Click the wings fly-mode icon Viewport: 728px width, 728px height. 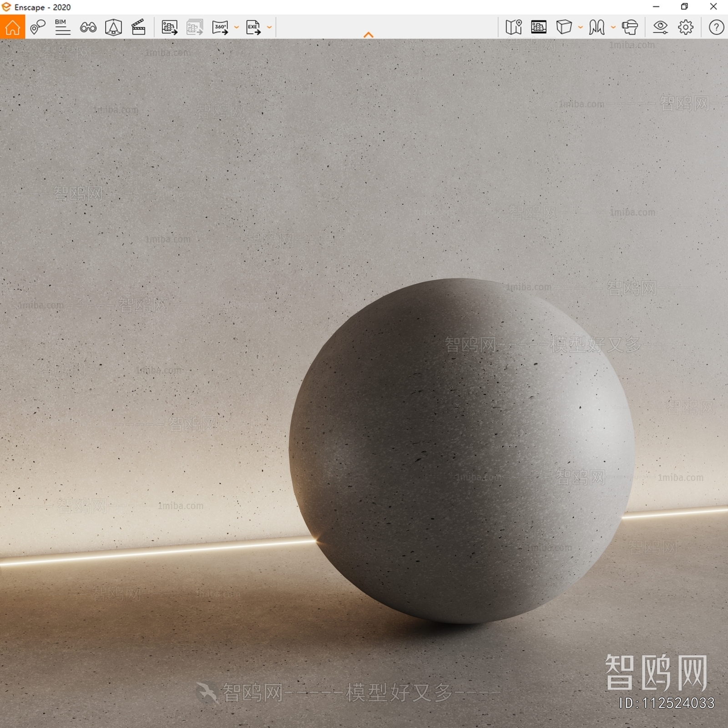tap(597, 27)
